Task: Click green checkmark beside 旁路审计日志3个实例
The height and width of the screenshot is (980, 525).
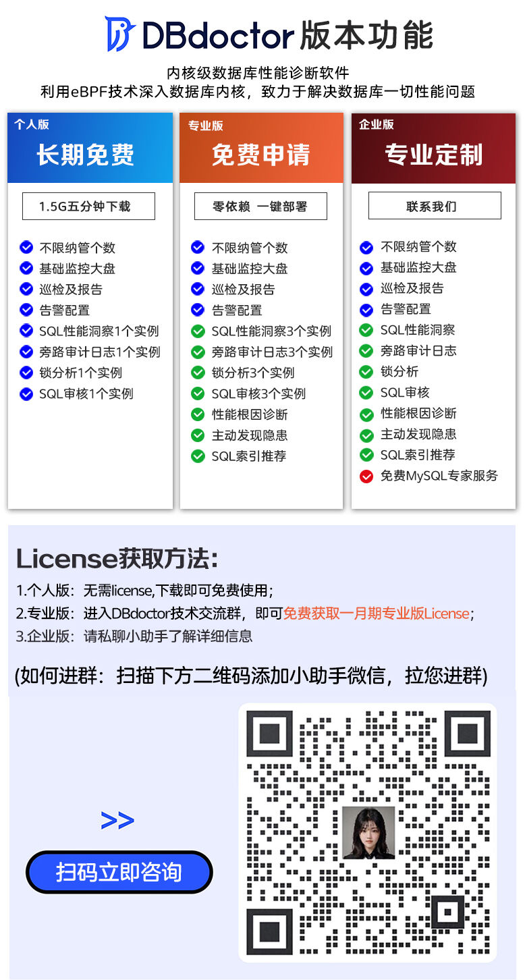Action: (198, 352)
